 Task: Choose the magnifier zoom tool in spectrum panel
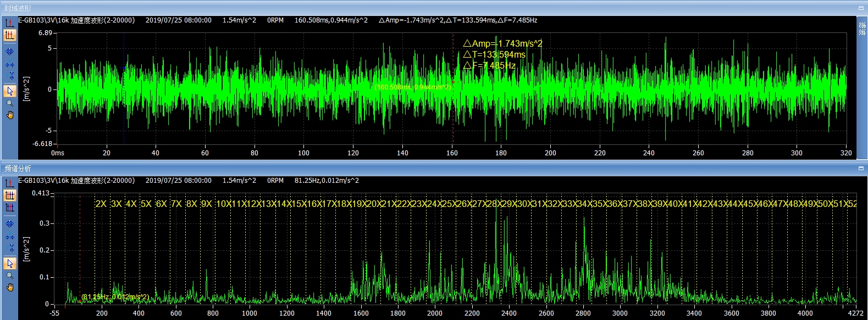click(x=9, y=276)
